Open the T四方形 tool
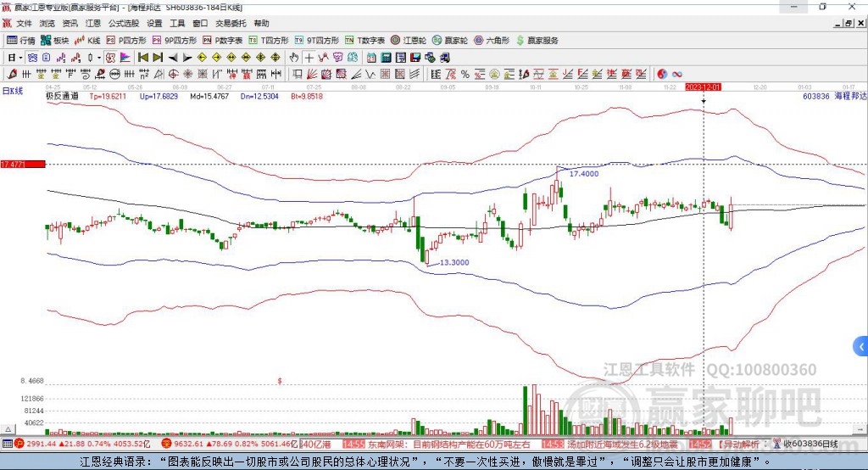Image resolution: width=868 pixels, height=470 pixels. pyautogui.click(x=269, y=41)
